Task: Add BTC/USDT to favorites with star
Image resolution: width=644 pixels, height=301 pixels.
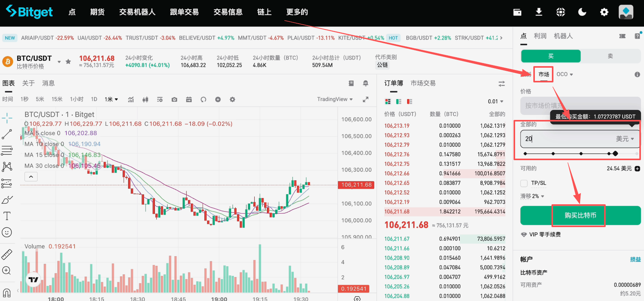Action: click(x=69, y=62)
